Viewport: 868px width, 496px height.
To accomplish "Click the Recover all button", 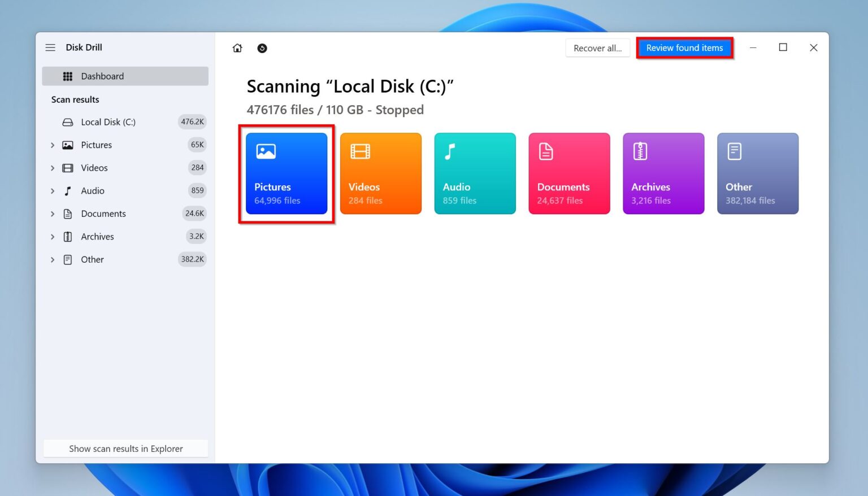I will pos(597,47).
